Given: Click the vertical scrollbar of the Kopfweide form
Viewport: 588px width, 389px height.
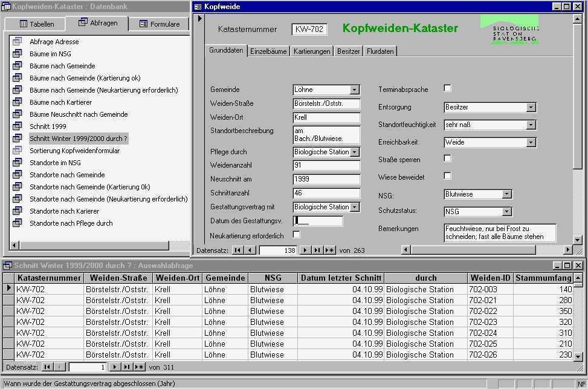Looking at the screenshot, I should click(578, 129).
